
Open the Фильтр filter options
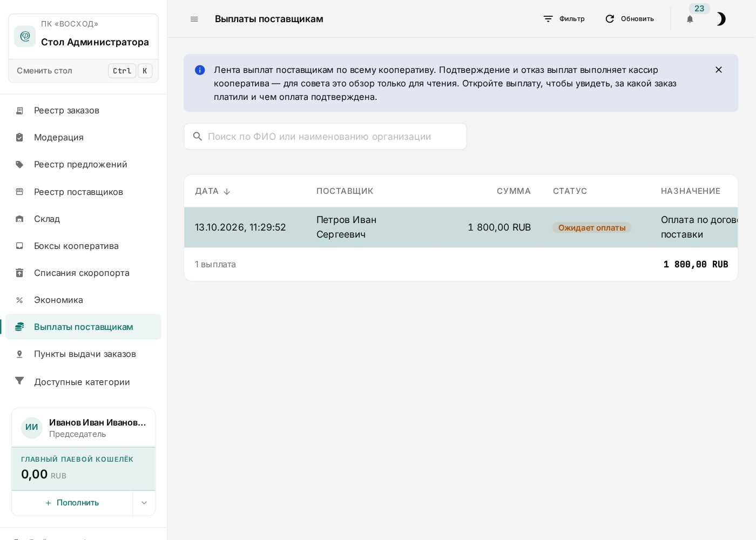[x=564, y=19]
